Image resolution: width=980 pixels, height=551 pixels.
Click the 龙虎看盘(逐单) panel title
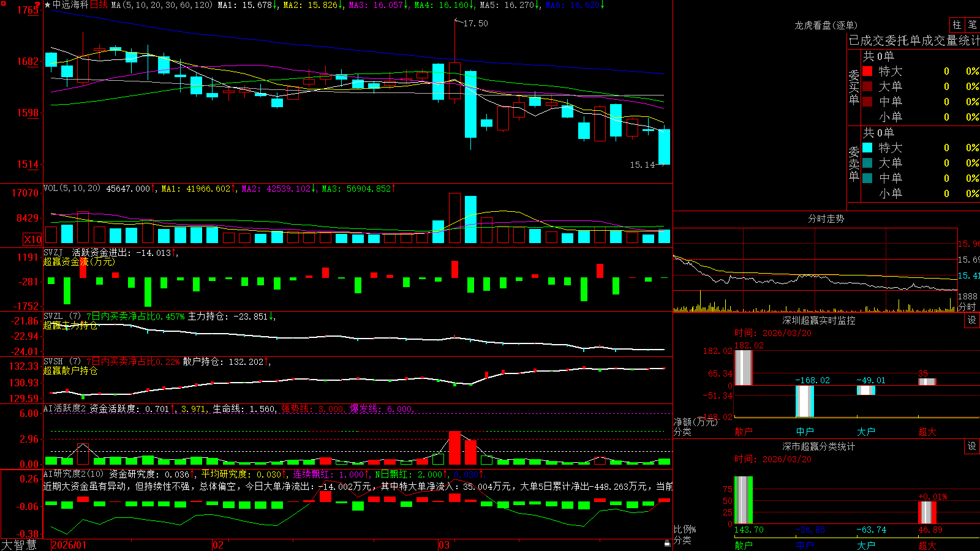[826, 25]
